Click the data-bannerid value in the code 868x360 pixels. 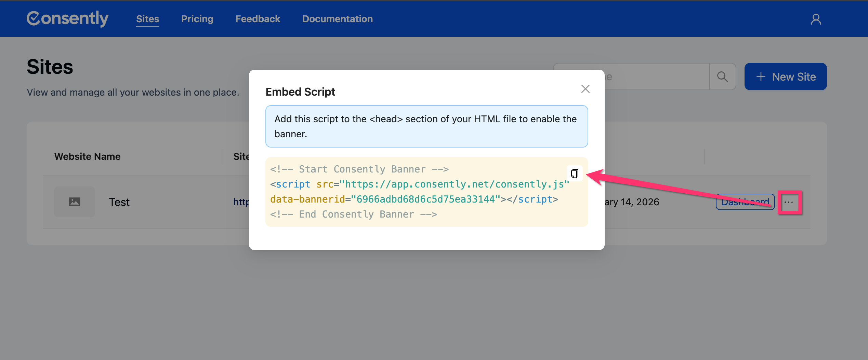tap(425, 199)
